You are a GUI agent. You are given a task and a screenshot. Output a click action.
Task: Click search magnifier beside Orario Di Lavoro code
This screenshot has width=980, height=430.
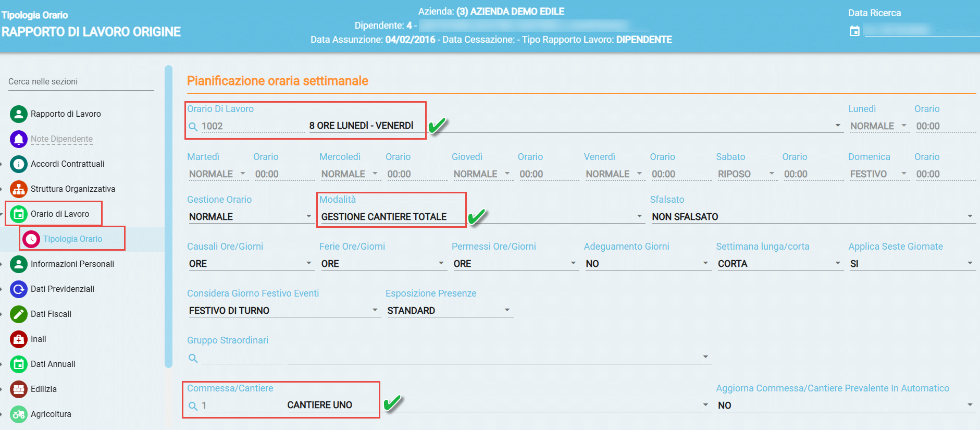coord(193,127)
